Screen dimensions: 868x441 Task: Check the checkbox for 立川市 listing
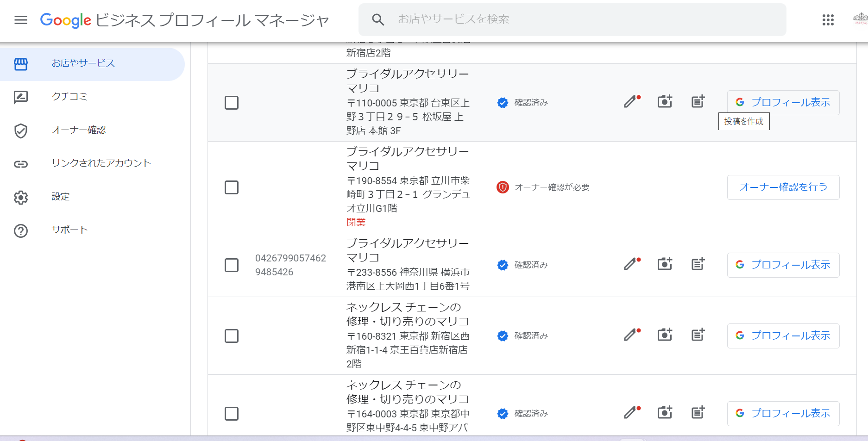click(232, 187)
